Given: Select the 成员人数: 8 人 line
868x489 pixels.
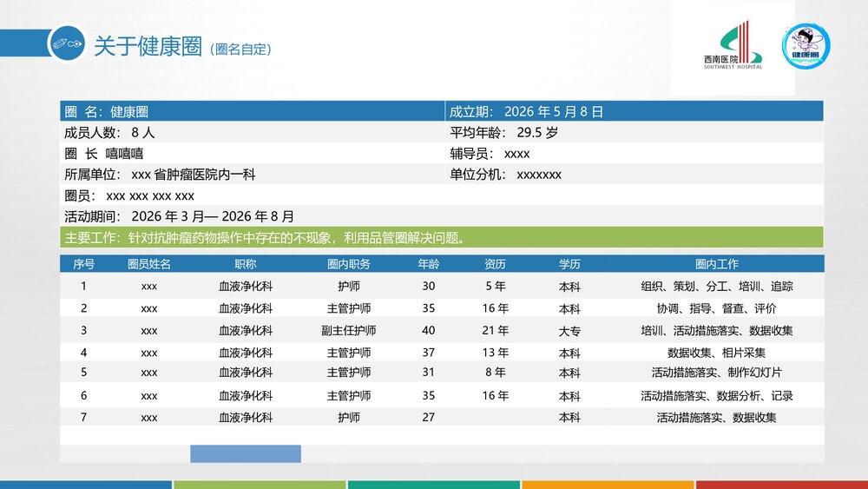Looking at the screenshot, I should click(x=109, y=132).
